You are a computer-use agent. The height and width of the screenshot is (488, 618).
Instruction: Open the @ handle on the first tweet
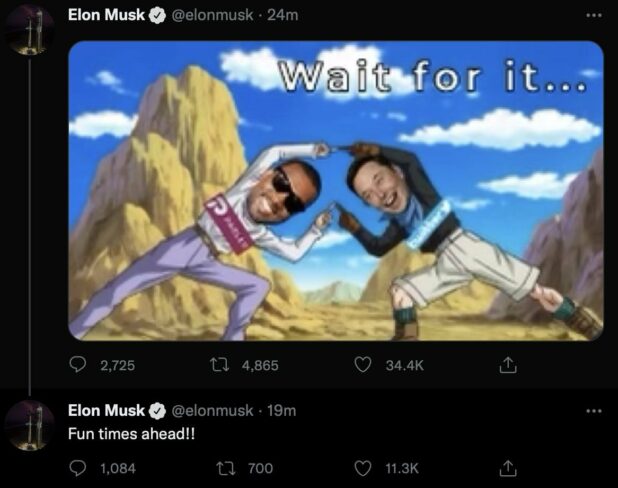[212, 15]
